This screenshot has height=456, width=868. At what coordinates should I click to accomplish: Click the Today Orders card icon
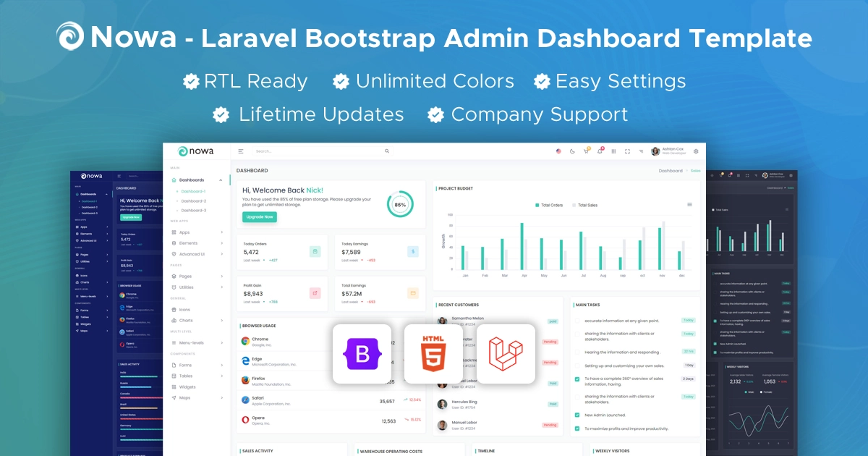315,251
